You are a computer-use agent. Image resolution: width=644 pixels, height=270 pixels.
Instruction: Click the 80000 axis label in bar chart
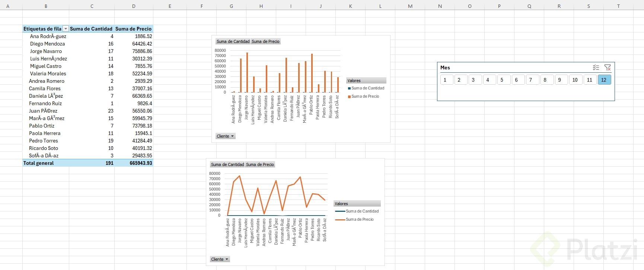point(220,50)
